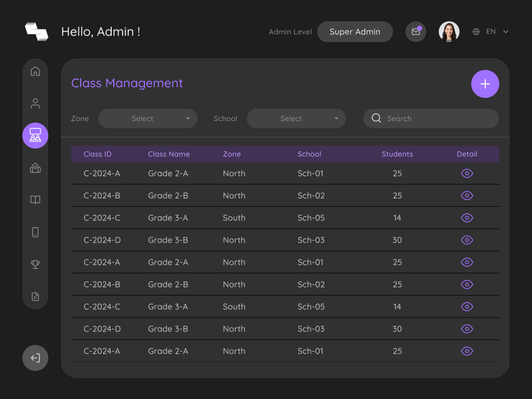Click the Search input field
Screen dimensions: 532x399
[431, 118]
